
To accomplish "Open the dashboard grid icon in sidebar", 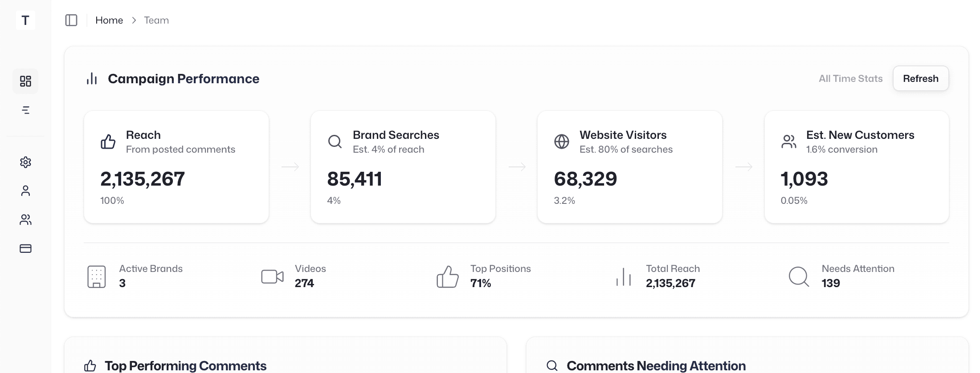I will (x=25, y=81).
